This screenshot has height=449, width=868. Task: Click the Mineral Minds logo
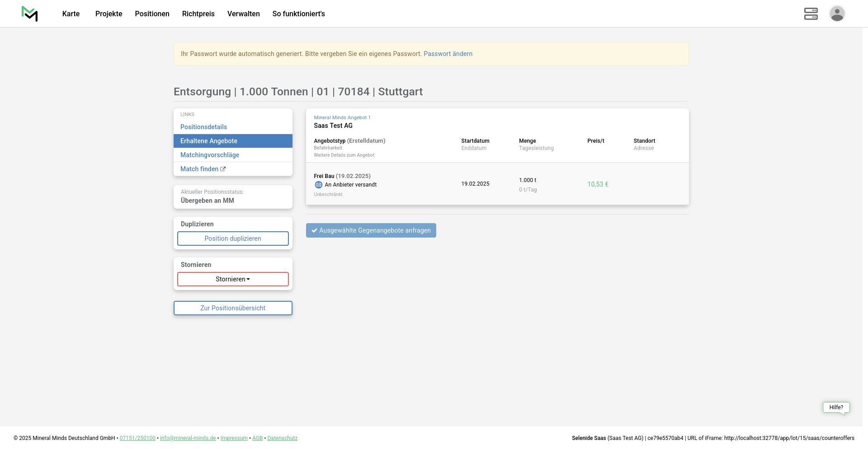30,14
